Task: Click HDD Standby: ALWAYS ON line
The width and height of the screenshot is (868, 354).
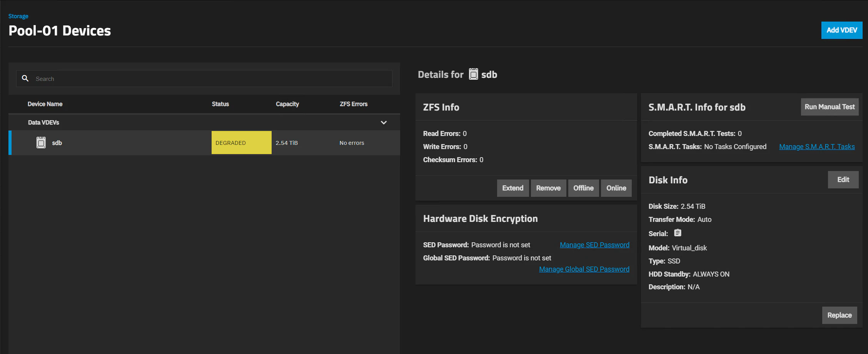Action: pyautogui.click(x=689, y=274)
